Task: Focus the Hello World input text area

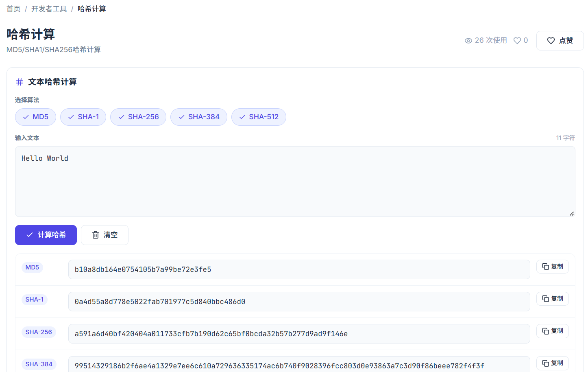Action: (295, 182)
